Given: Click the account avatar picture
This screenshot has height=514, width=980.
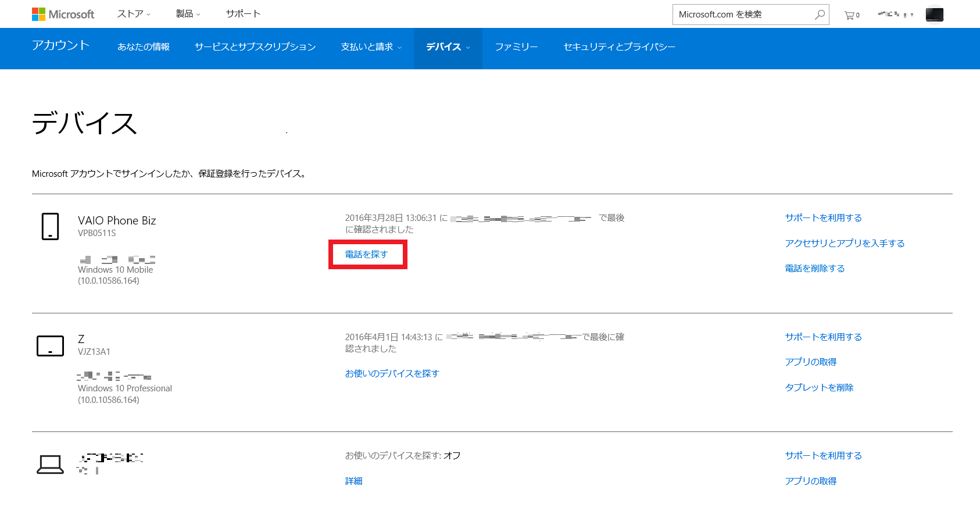Looking at the screenshot, I should (x=935, y=14).
